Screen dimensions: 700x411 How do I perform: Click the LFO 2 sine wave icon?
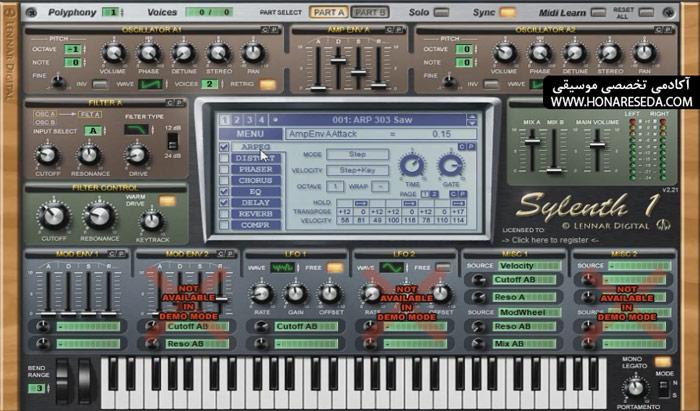coord(392,268)
